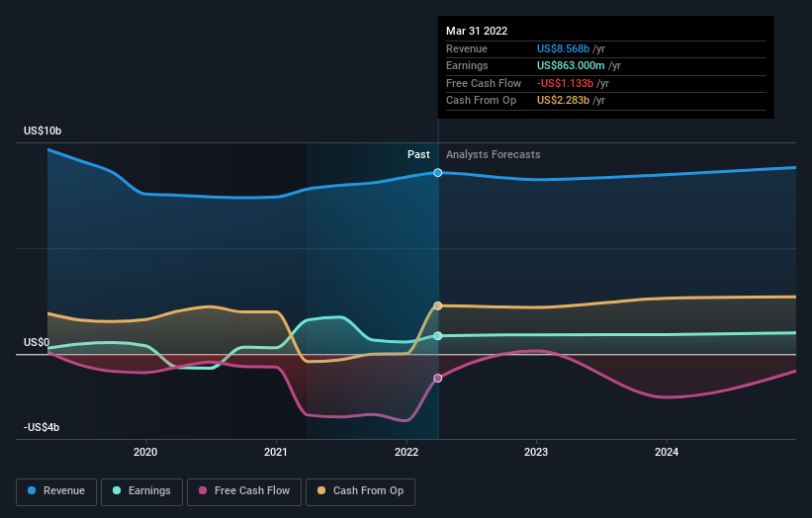812x518 pixels.
Task: Click the US$10b y-axis label
Action: [x=43, y=130]
